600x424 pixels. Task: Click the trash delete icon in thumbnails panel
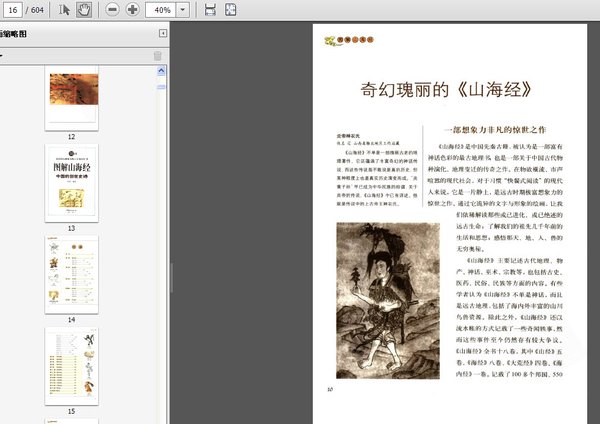[x=157, y=56]
